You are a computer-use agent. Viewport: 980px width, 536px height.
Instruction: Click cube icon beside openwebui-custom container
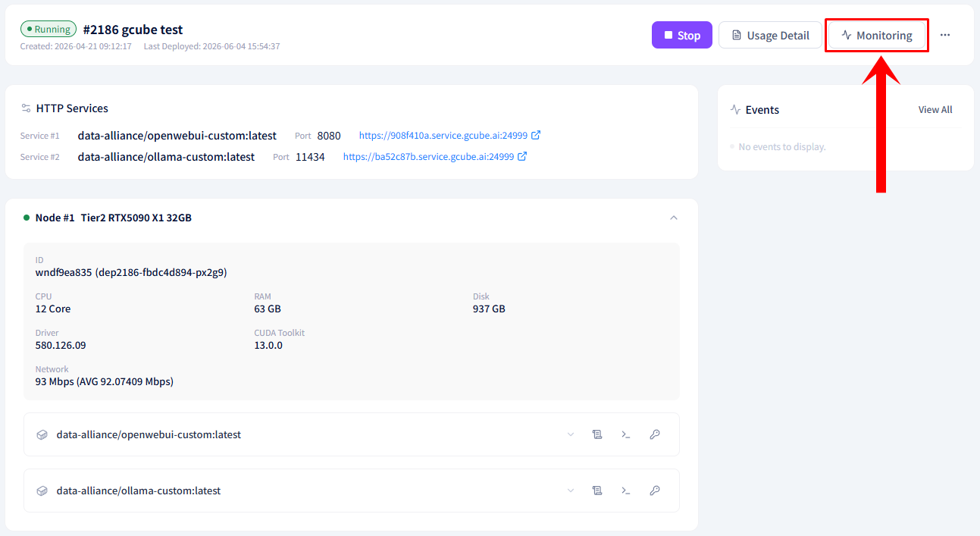point(42,435)
